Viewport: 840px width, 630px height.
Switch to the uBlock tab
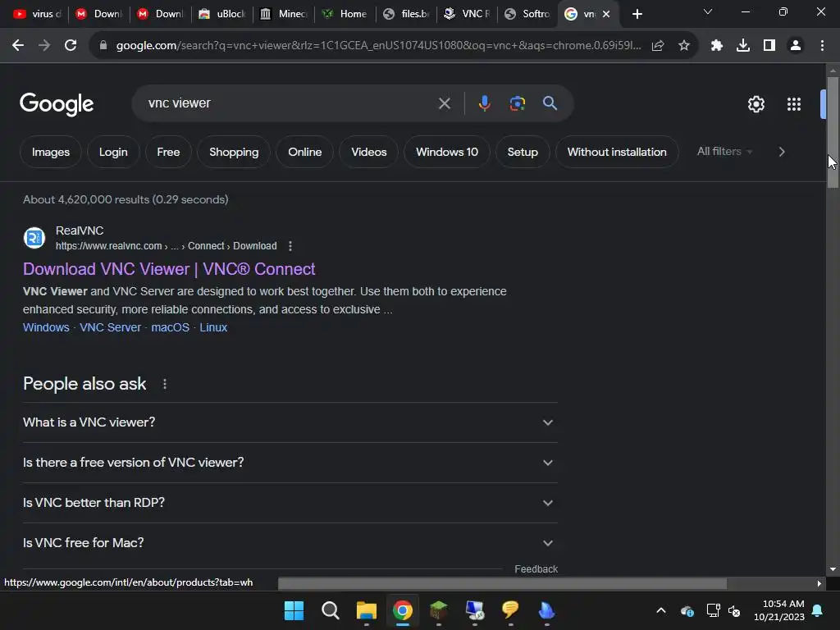click(222, 14)
